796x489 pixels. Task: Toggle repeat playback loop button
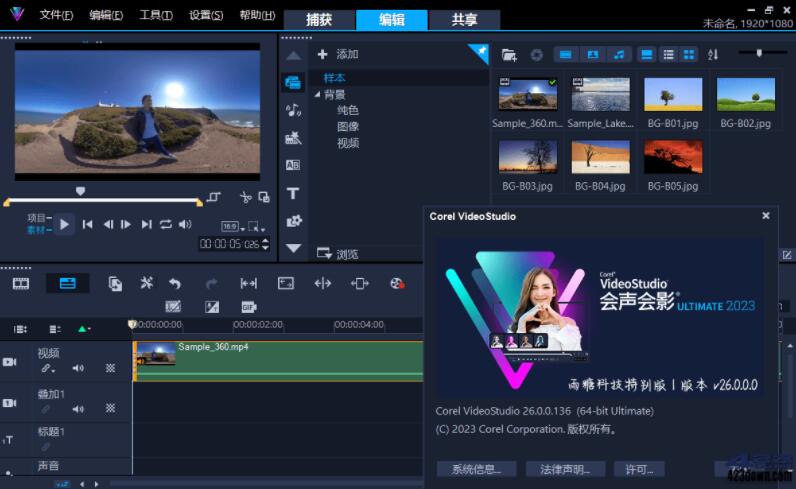[x=166, y=225]
